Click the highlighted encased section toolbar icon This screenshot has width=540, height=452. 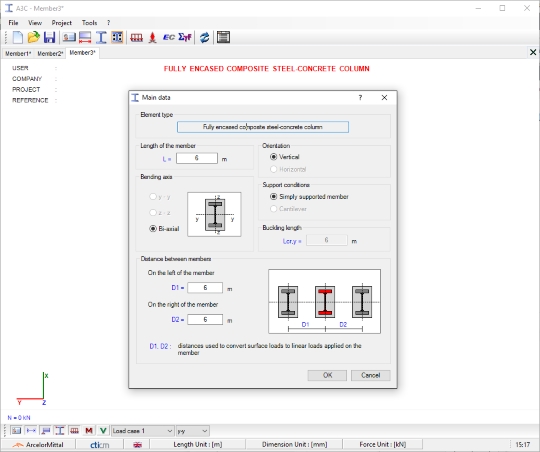(x=117, y=37)
